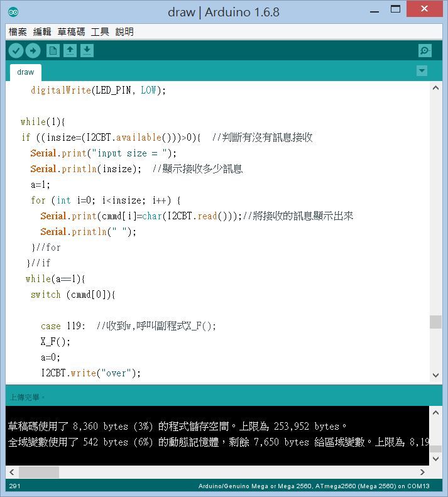Click the editor vertical scrollbar thumb
This screenshot has height=497, width=448.
tap(435, 322)
